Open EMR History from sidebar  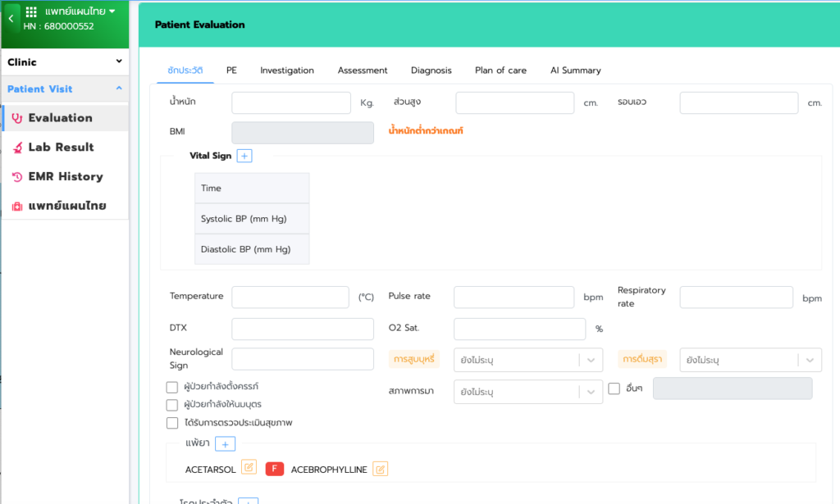click(65, 176)
